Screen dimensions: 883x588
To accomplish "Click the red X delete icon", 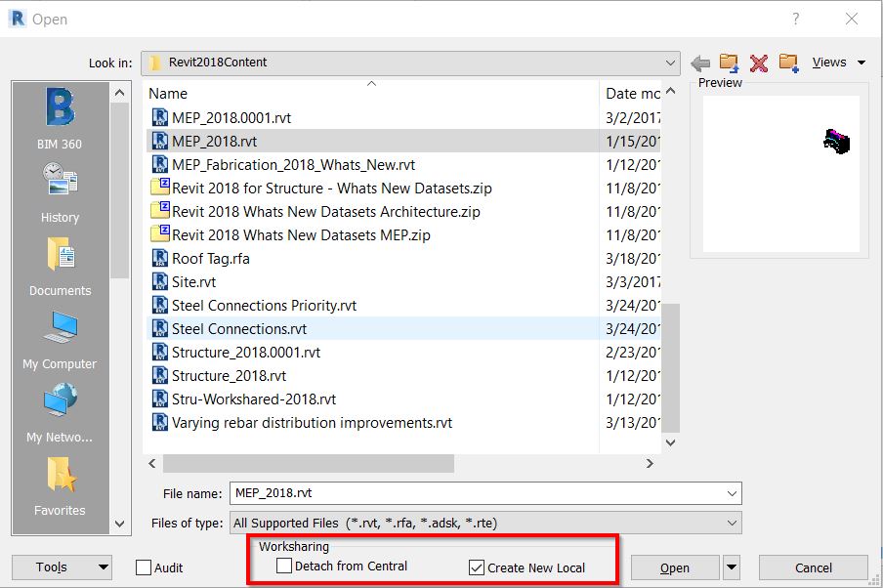I will pos(758,63).
